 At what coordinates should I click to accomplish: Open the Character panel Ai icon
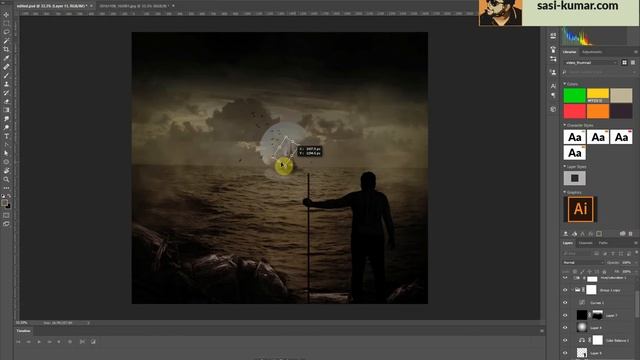pos(553,86)
